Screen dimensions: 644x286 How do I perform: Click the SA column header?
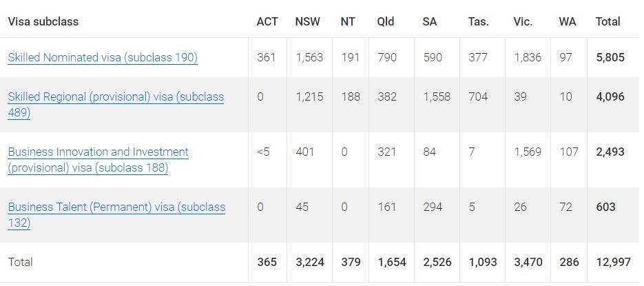(x=430, y=21)
